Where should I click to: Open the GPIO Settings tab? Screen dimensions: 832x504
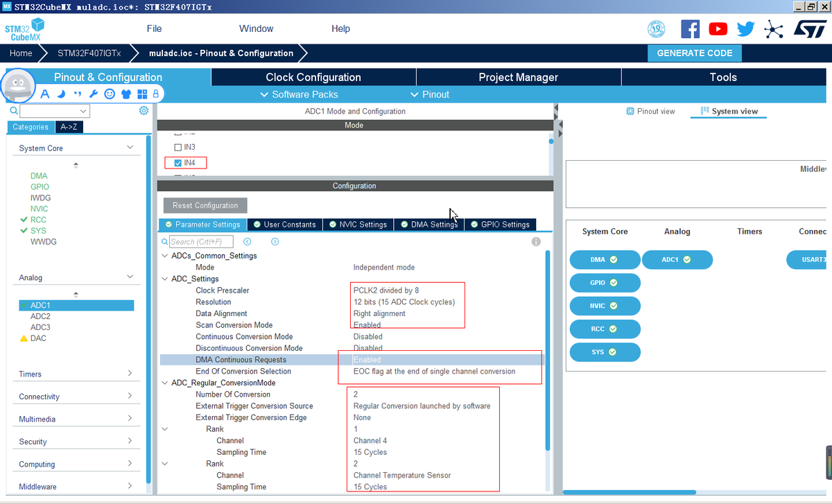[x=500, y=225]
